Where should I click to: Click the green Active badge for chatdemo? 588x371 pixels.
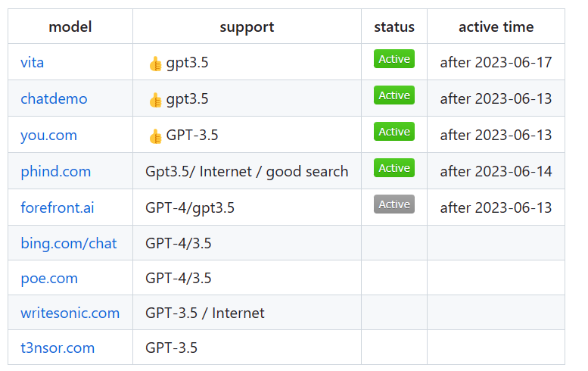[394, 95]
